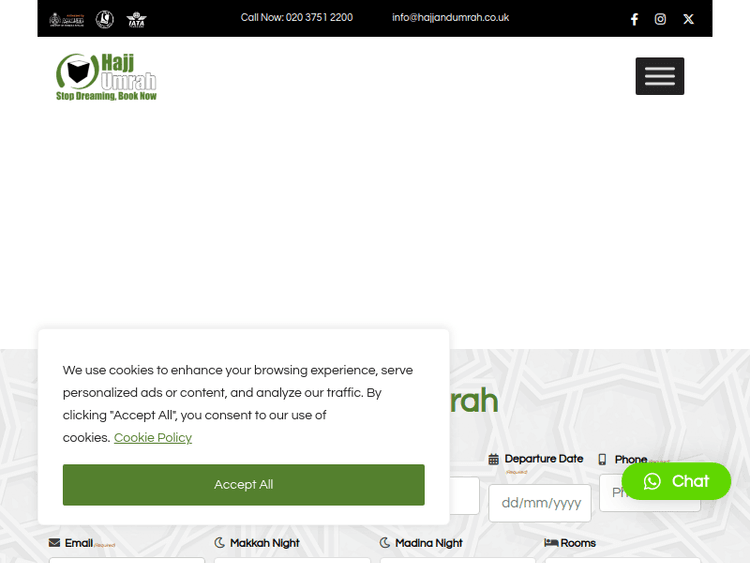Click the bed icon beside Rooms
The height and width of the screenshot is (563, 750).
(551, 543)
